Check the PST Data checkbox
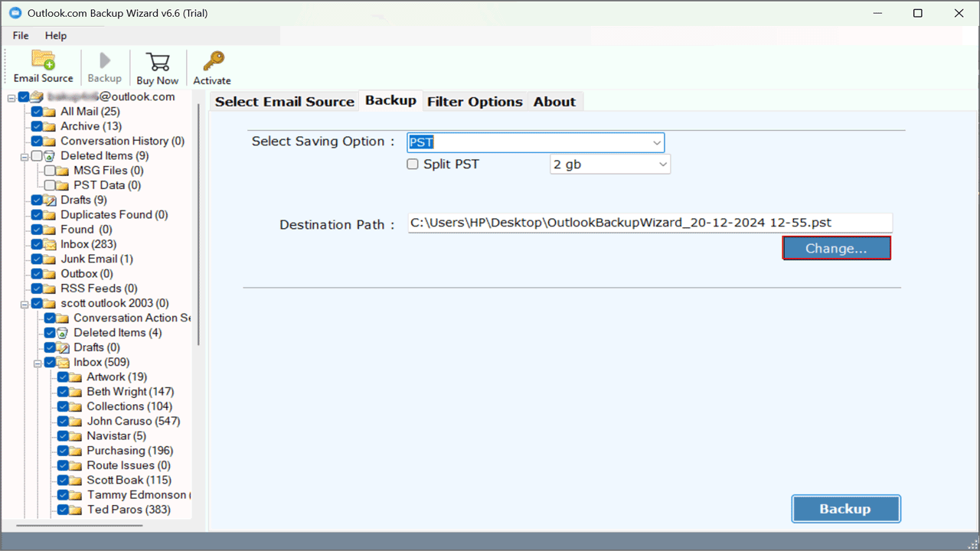 (50, 185)
